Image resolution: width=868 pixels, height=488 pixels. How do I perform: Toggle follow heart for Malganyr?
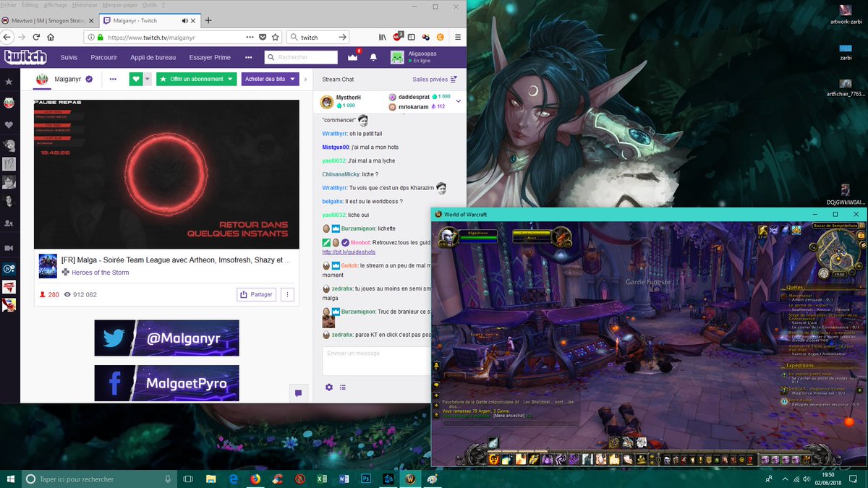click(136, 79)
